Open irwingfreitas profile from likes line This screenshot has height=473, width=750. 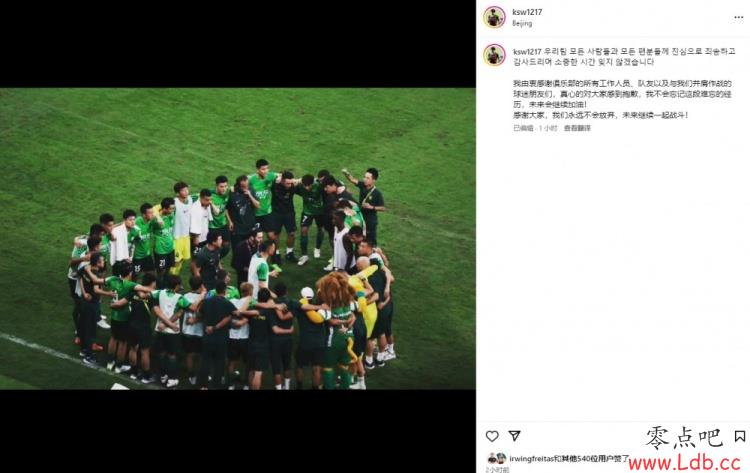tap(531, 459)
